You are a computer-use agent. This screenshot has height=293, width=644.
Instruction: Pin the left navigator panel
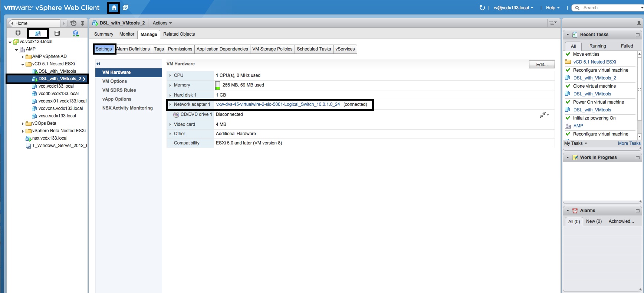point(82,23)
